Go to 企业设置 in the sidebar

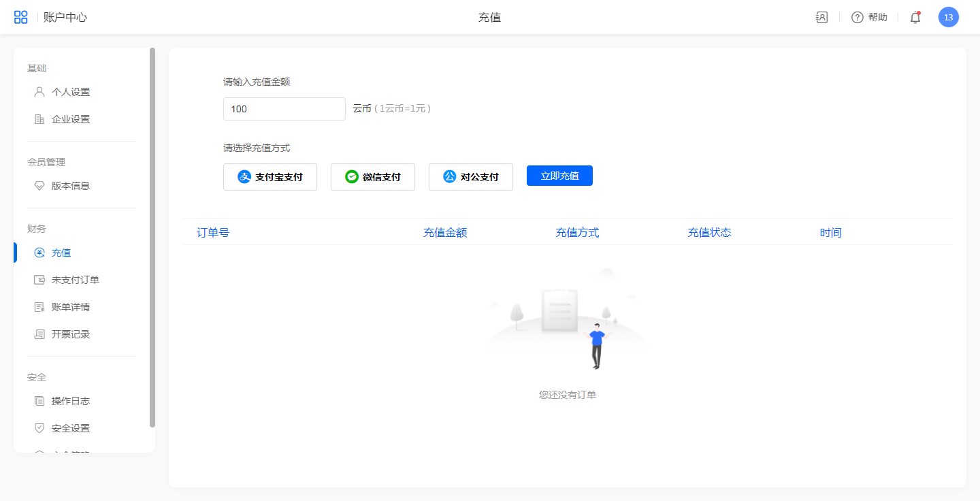click(71, 119)
